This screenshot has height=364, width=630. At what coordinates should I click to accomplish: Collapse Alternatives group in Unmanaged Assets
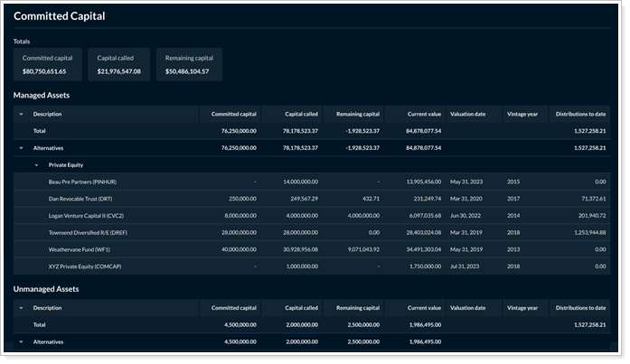21,342
